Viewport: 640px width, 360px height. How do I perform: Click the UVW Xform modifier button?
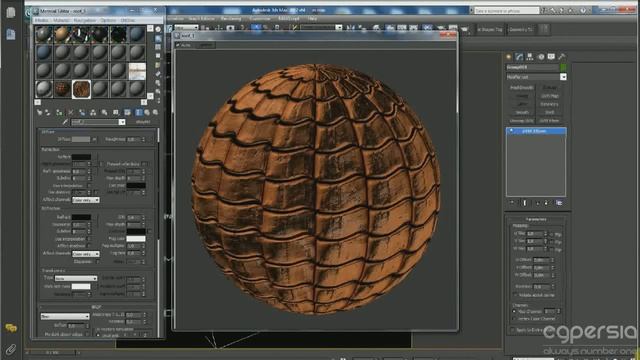click(549, 121)
